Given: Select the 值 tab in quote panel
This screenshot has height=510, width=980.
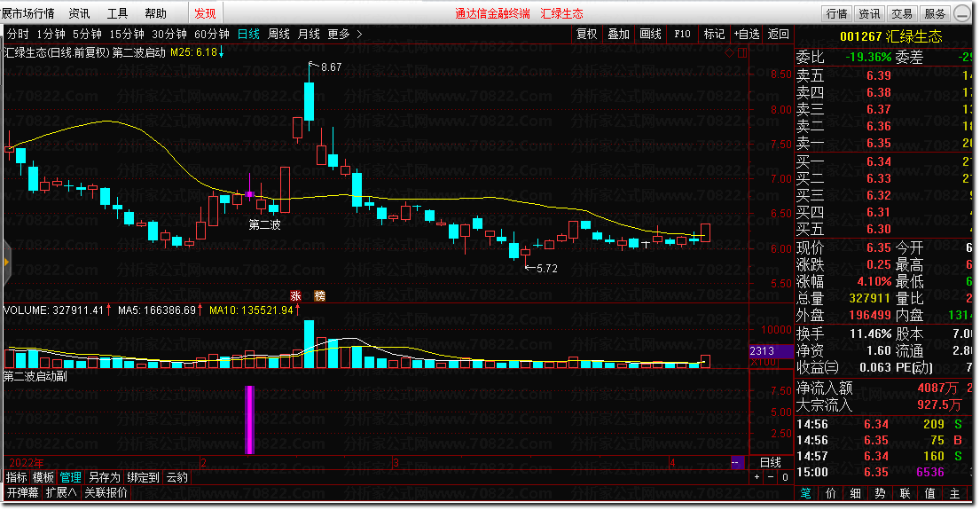Looking at the screenshot, I should click(x=930, y=494).
